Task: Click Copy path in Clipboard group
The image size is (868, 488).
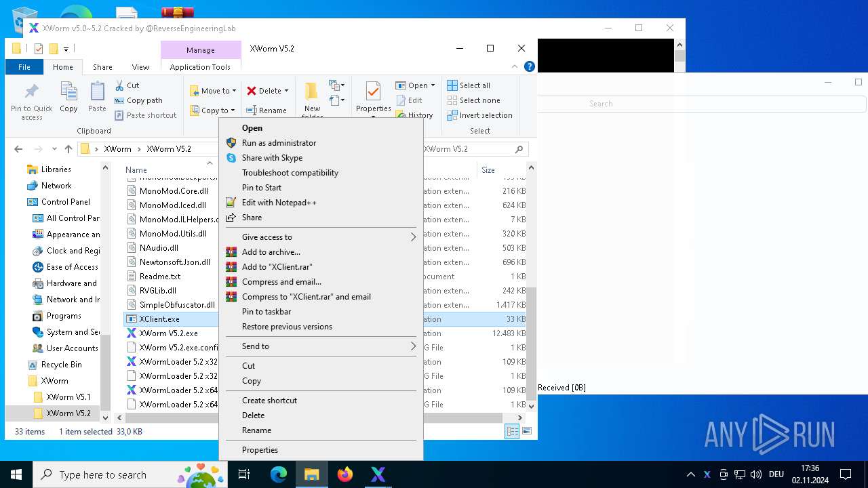Action: pos(138,100)
